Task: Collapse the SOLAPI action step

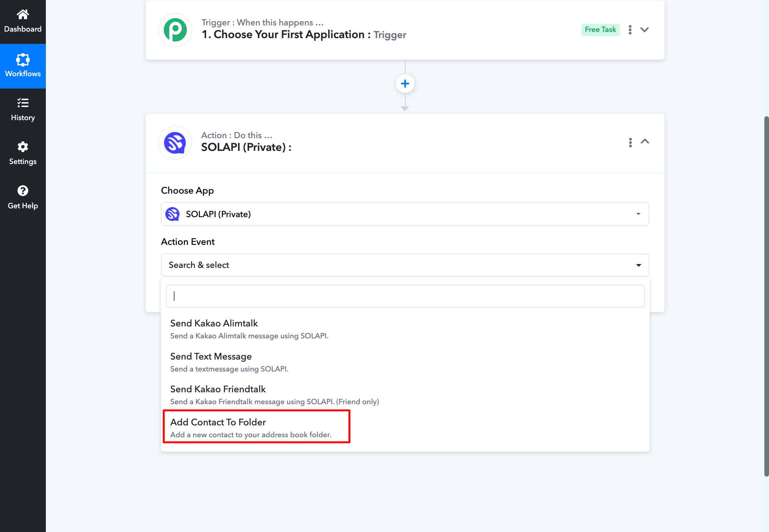Action: tap(645, 141)
